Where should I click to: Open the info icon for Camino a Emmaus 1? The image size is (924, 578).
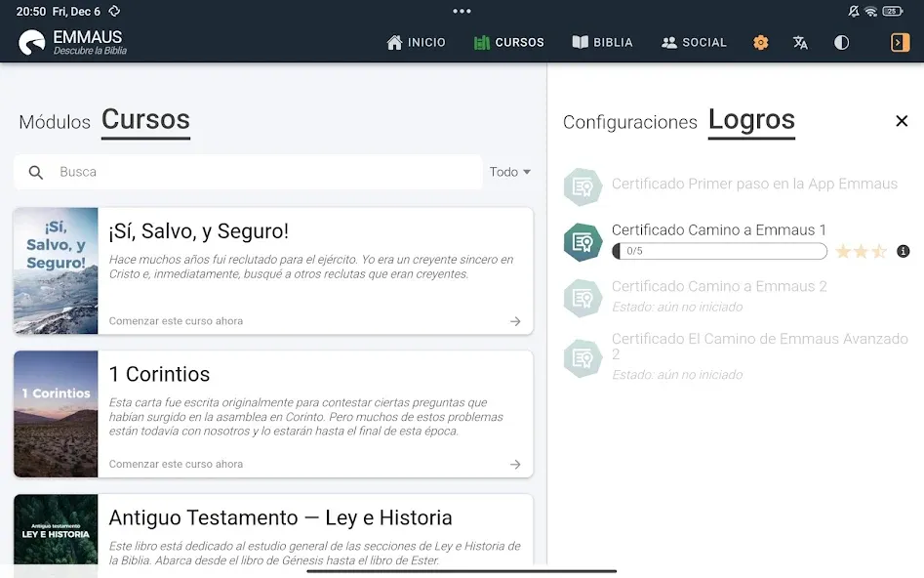pos(903,251)
